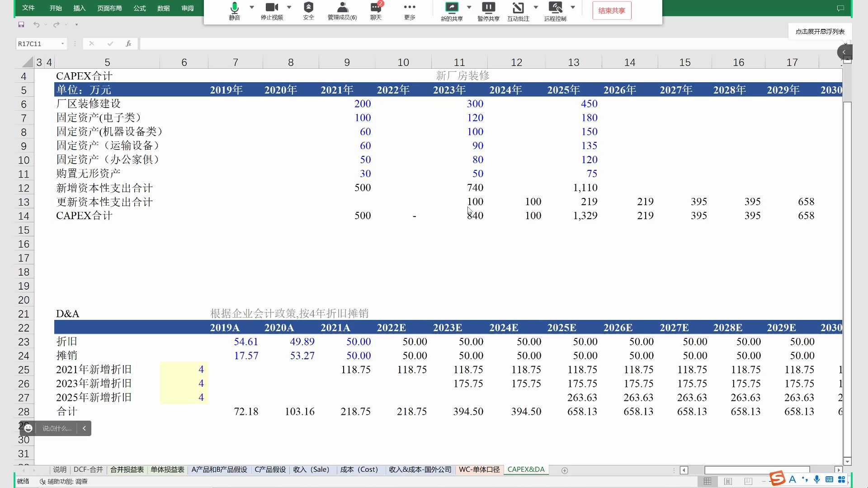
Task: Open the meeting security (安全) options
Action: (308, 11)
